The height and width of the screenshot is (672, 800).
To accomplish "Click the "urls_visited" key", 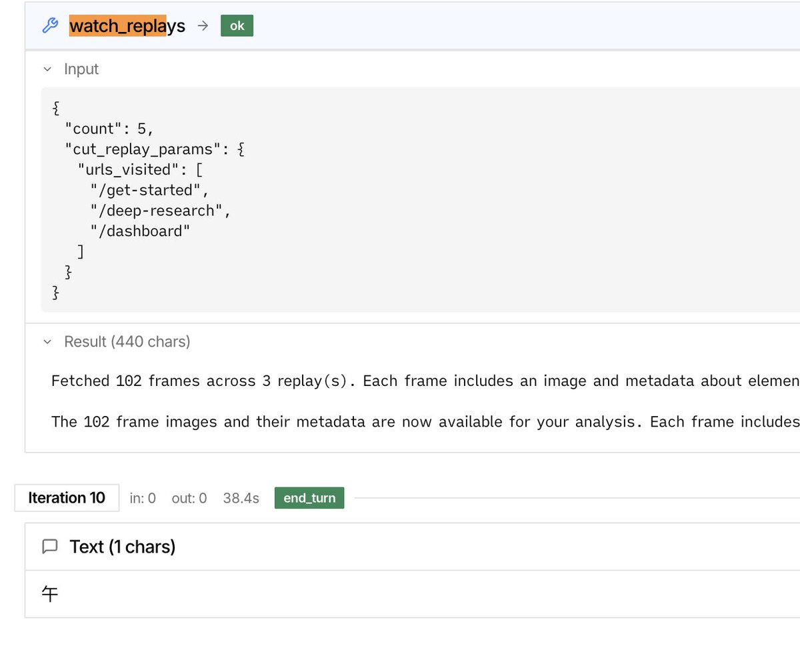I will coord(128,169).
